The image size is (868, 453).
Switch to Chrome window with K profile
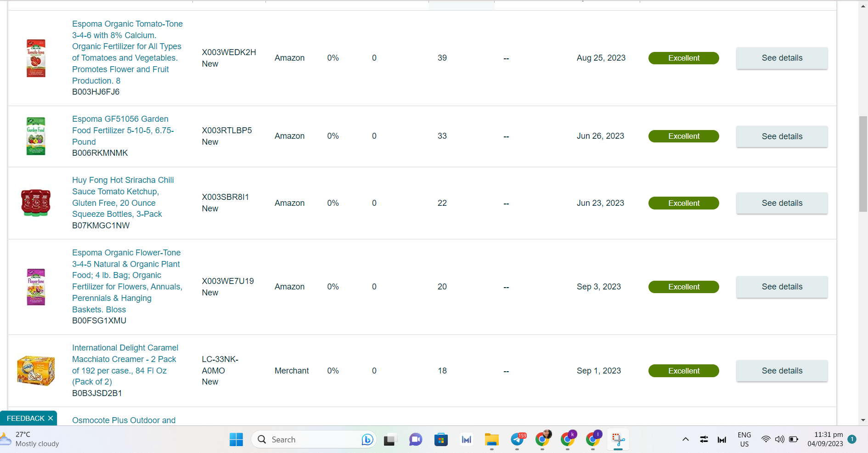point(568,439)
